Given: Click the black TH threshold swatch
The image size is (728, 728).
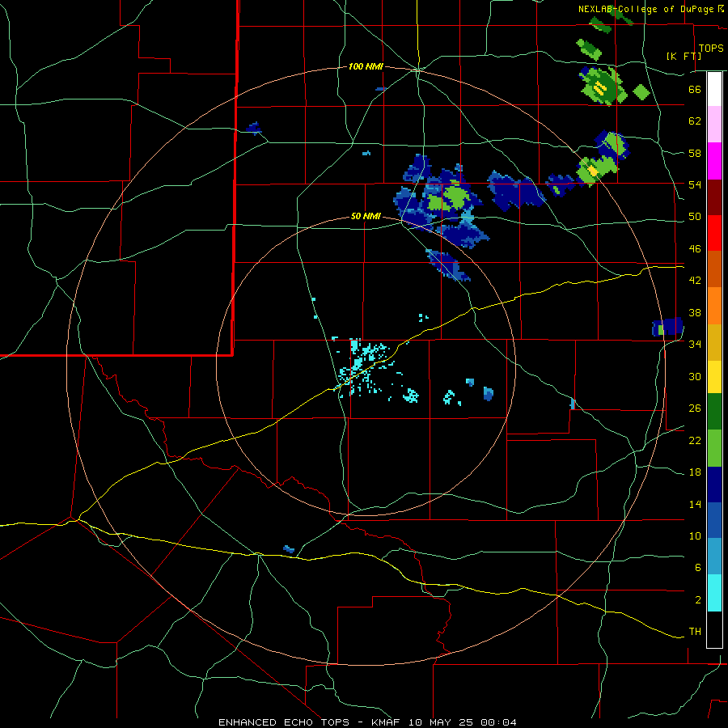Looking at the screenshot, I should click(x=714, y=629).
